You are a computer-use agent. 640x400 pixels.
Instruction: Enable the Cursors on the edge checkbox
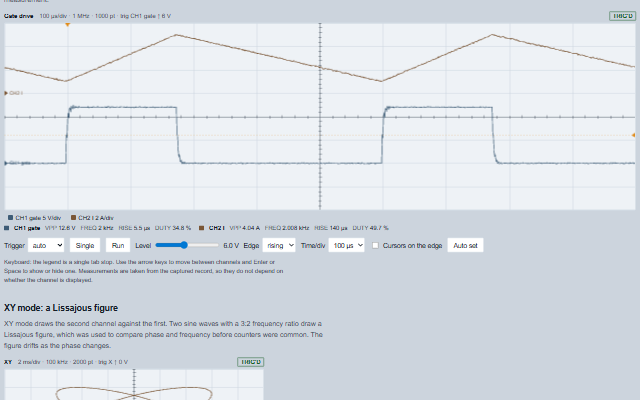376,245
